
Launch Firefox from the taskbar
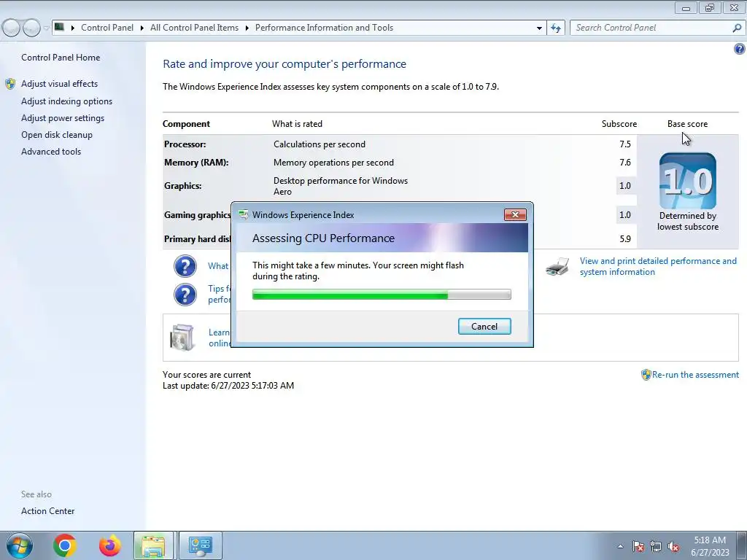pos(110,545)
